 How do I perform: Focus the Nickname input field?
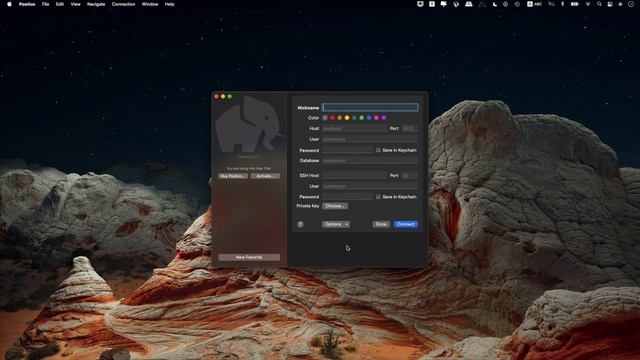[x=370, y=107]
